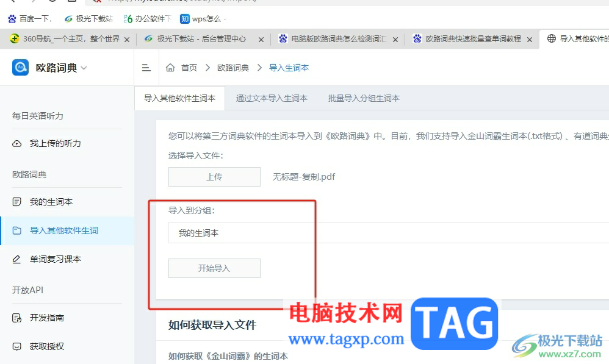Close the 电脑版欧路词典怎么检测词汇 tab
The width and height of the screenshot is (609, 364).
click(395, 40)
